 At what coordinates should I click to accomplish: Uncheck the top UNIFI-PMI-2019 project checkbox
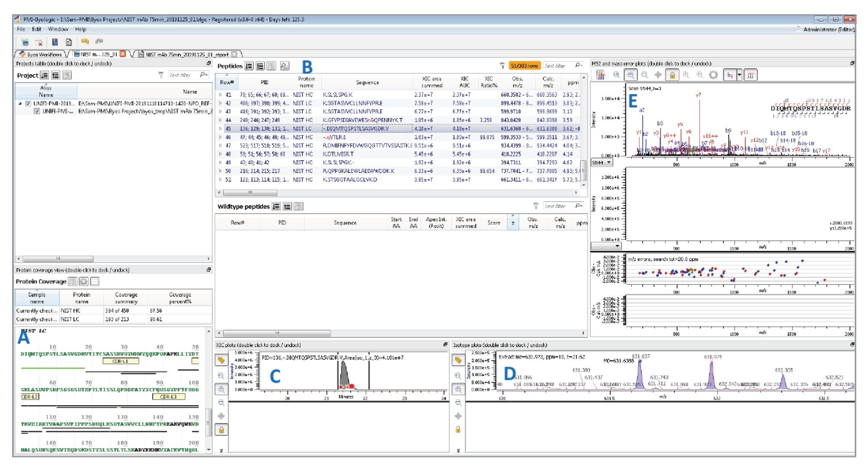(x=28, y=103)
